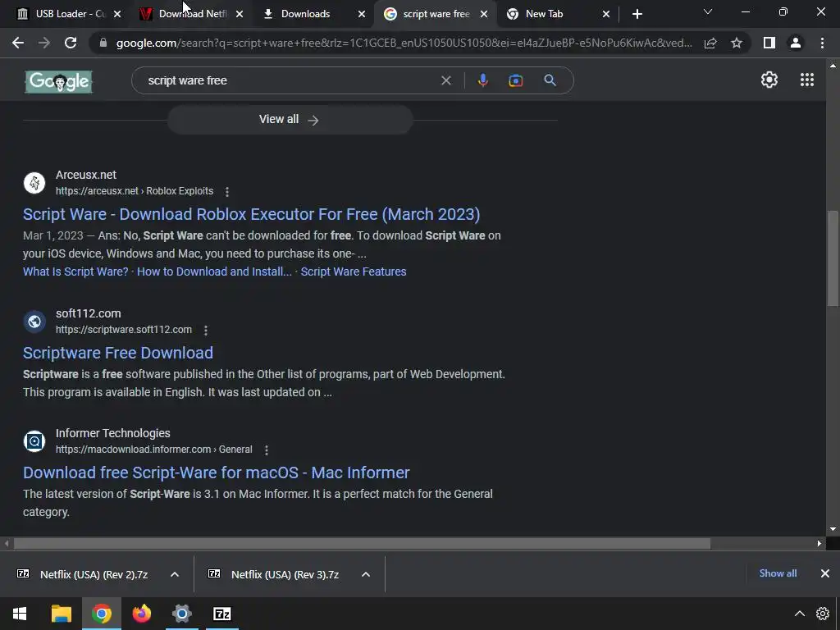View site information via lock icon
The width and height of the screenshot is (840, 630).
click(x=103, y=43)
